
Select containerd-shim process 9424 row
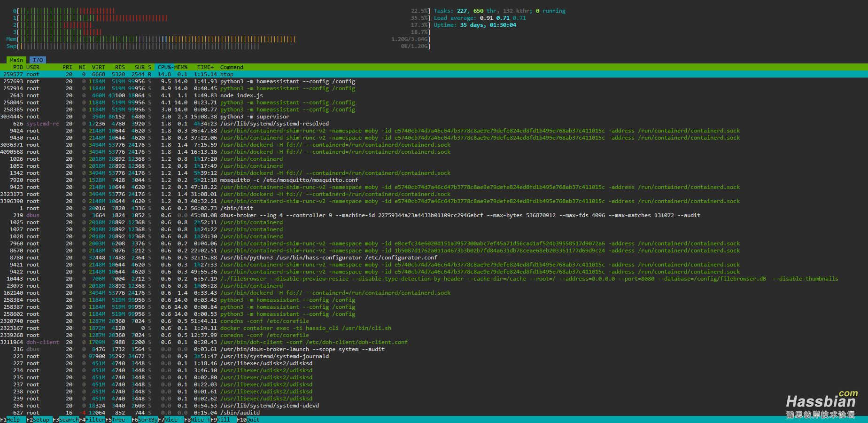coord(434,131)
